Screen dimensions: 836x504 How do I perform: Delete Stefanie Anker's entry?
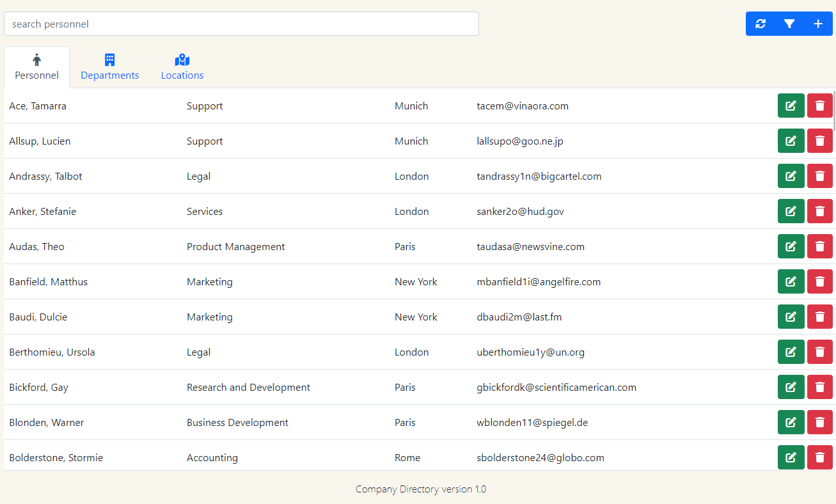(x=819, y=211)
